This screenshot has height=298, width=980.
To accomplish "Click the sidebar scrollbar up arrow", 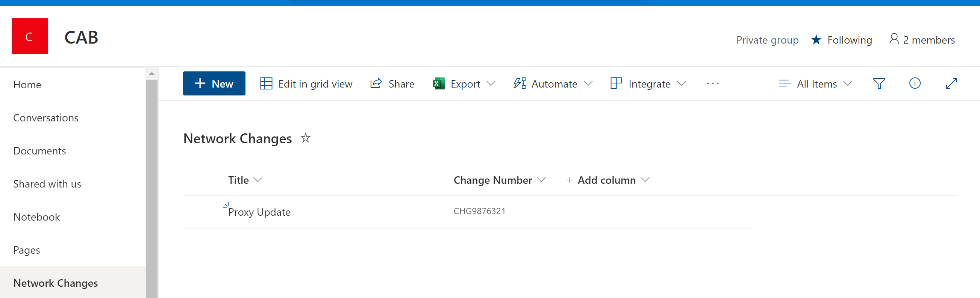I will pos(152,74).
